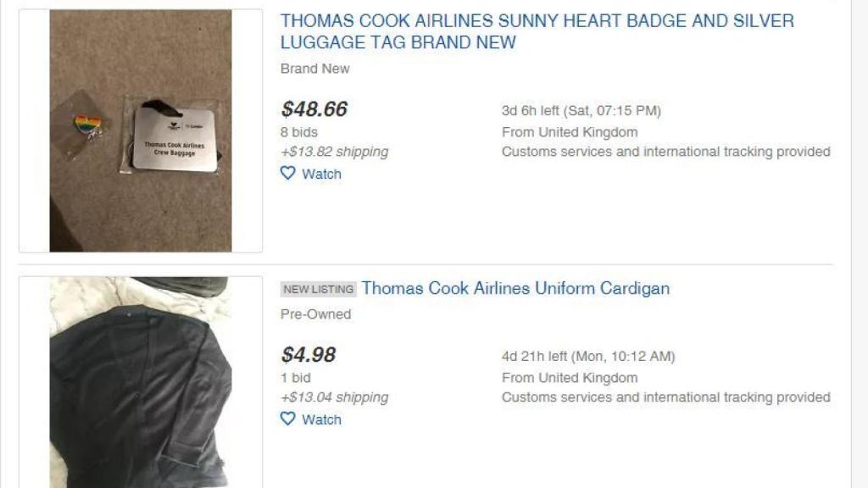The height and width of the screenshot is (488, 868).
Task: Open the Thomas Cook Airlines Uniform Cardigan title
Action: [x=515, y=288]
